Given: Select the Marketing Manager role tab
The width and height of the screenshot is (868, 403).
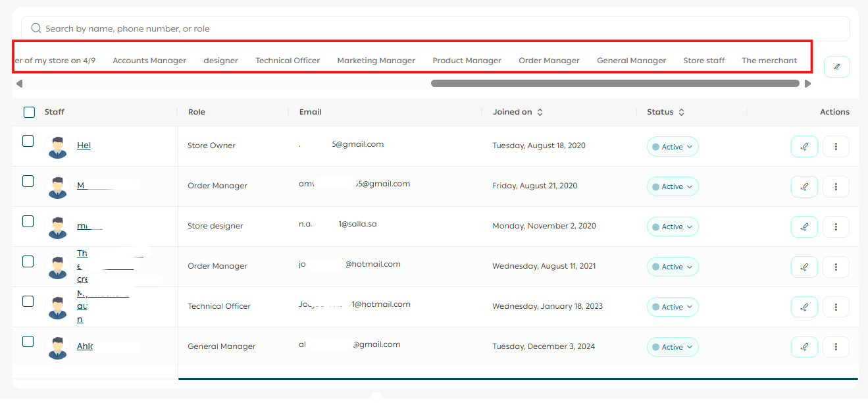Looking at the screenshot, I should pos(376,61).
